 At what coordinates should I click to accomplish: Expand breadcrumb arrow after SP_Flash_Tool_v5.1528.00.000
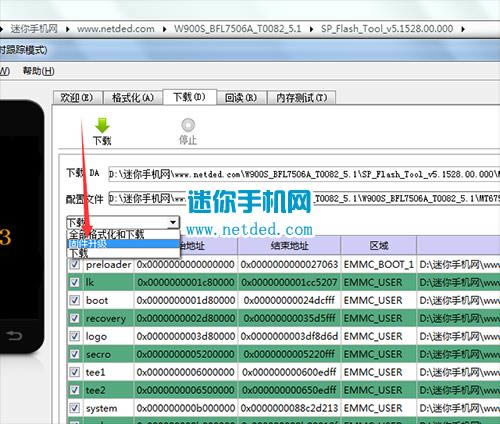pos(463,29)
